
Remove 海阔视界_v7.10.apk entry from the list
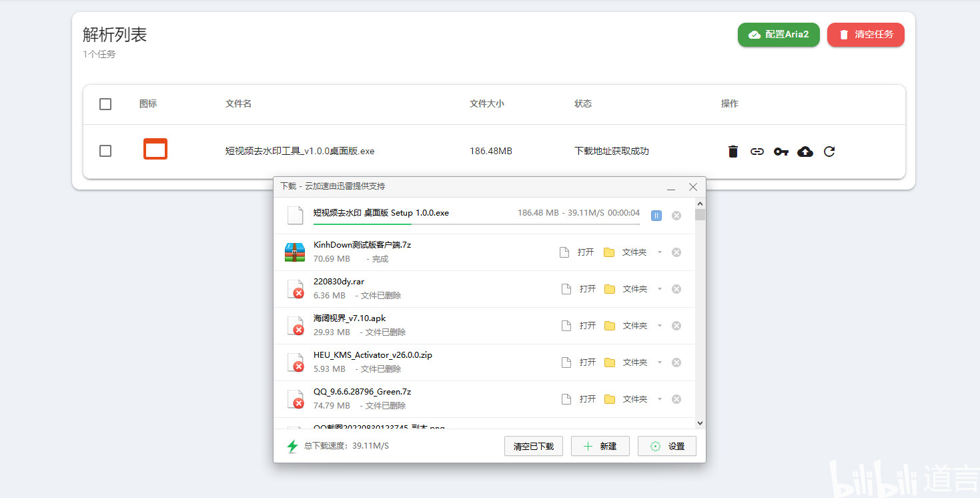(676, 326)
